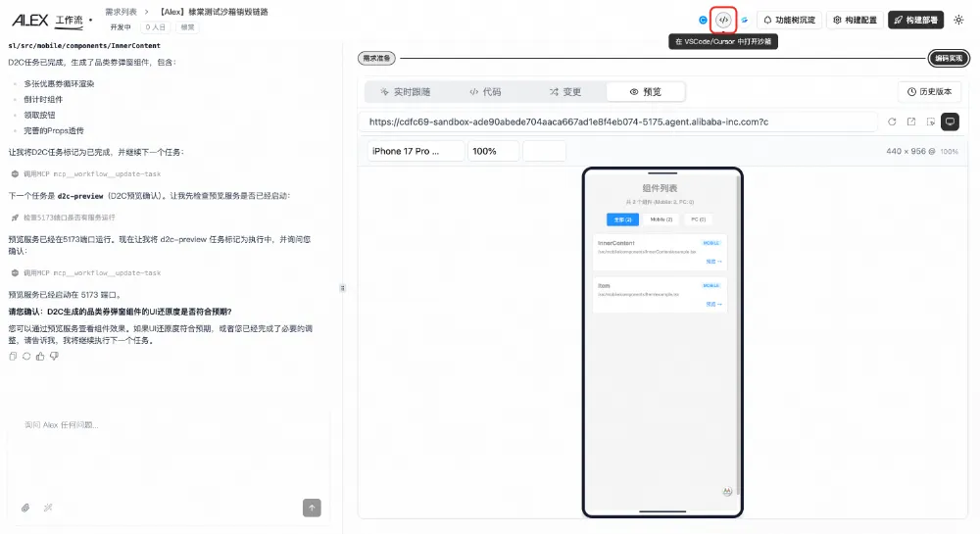Viewport: 980px width, 534px height.
Task: Click the ALEX logo
Action: pos(29,21)
